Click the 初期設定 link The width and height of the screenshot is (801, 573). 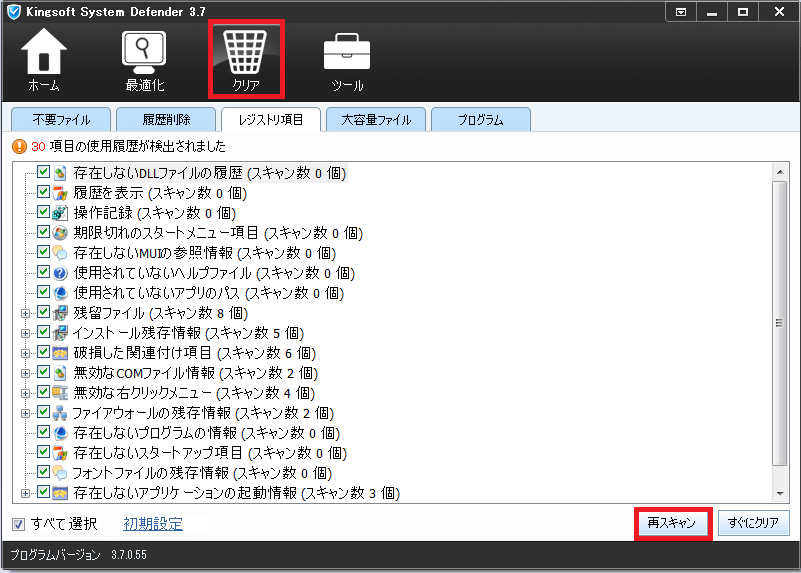point(153,524)
